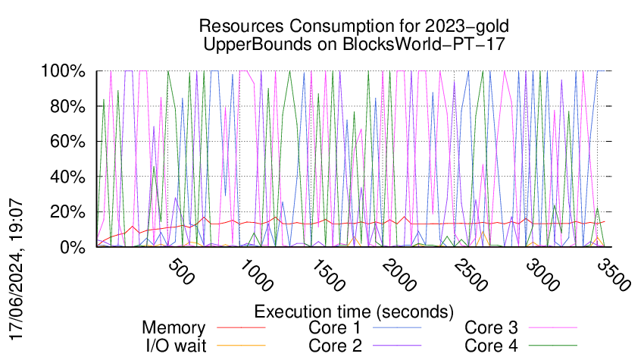Click the 40% y-axis tick label
This screenshot has height=360, width=644.
pyautogui.click(x=67, y=177)
